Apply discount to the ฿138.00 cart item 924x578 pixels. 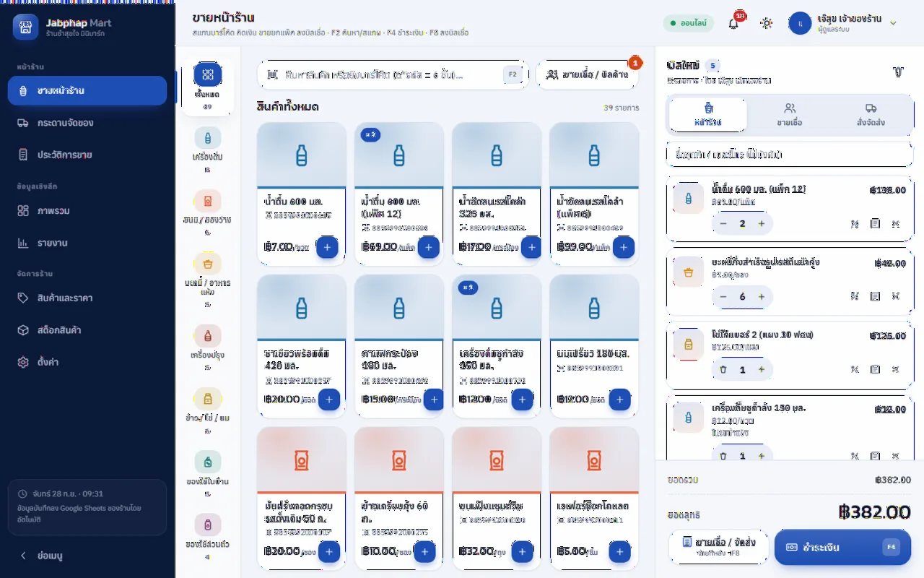click(855, 224)
